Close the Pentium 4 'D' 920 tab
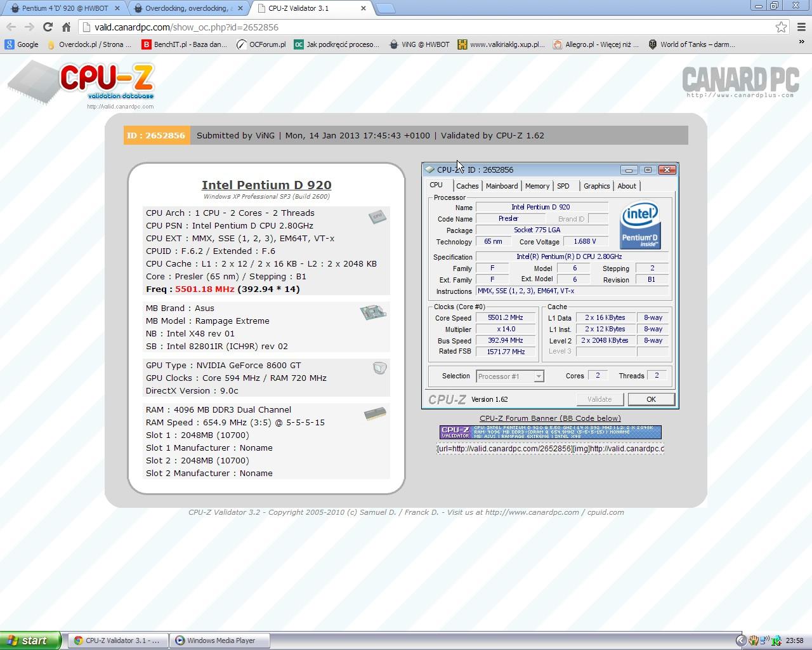Viewport: 812px width, 650px height. pos(117,8)
